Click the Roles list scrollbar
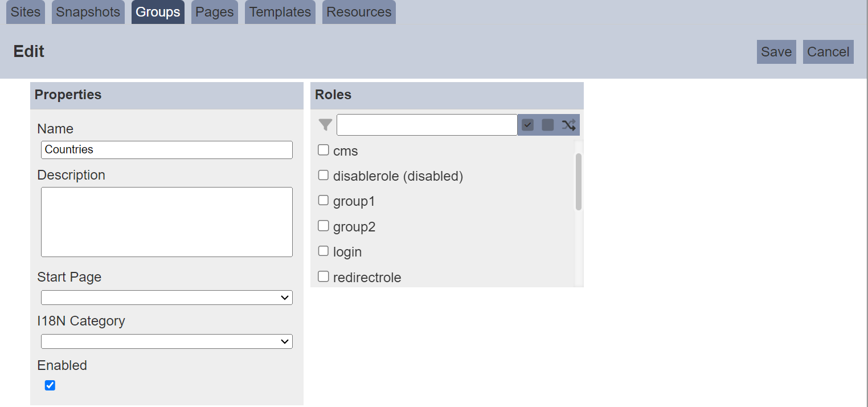868x407 pixels. (579, 181)
